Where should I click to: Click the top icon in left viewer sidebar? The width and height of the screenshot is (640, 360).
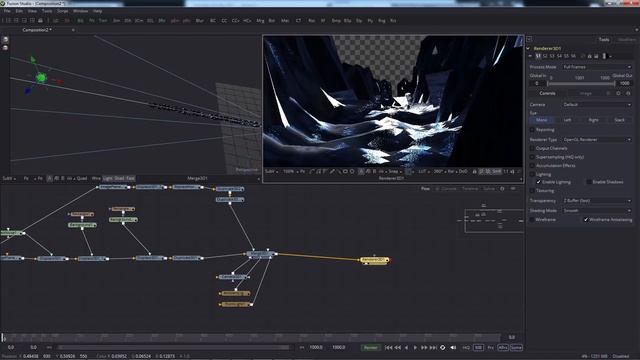[x=5, y=40]
